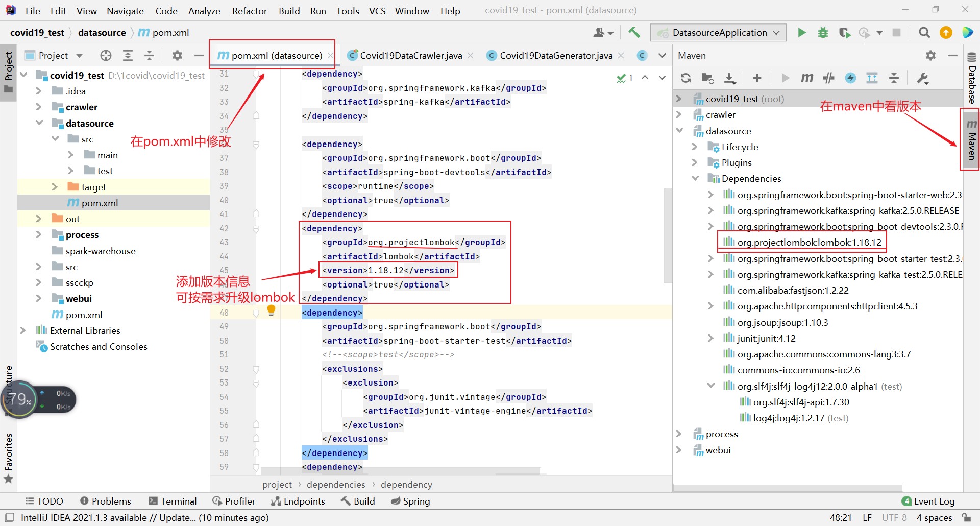
Task: Open the VCS menu
Action: click(x=377, y=11)
